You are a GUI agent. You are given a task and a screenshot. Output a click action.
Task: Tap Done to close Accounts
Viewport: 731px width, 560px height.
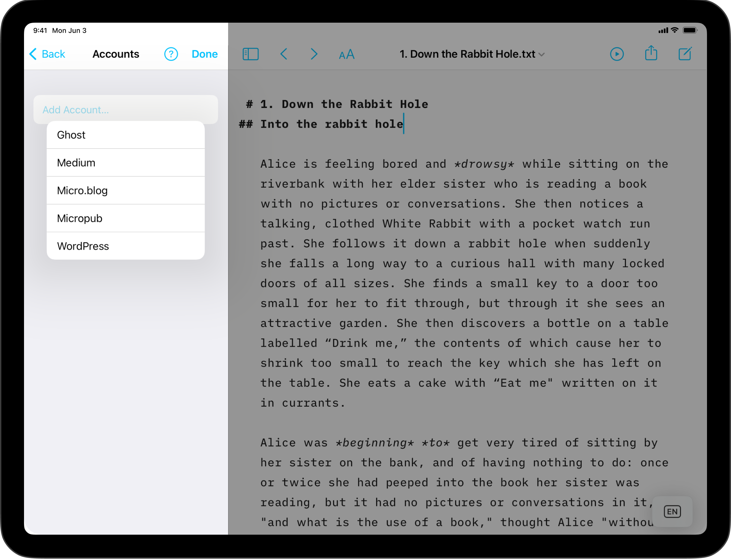point(204,54)
